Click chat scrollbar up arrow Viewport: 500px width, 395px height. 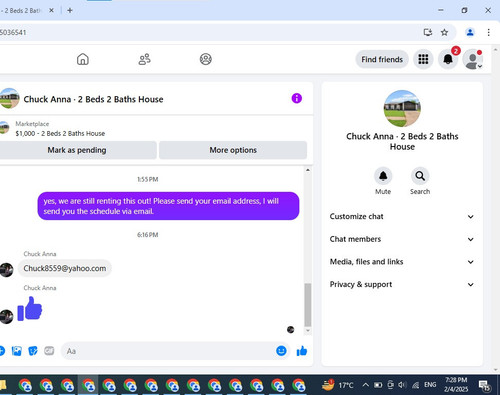click(x=308, y=170)
